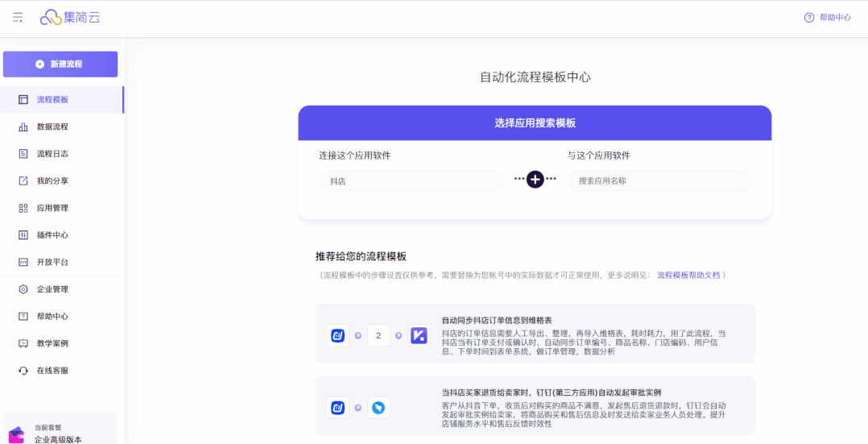868x444 pixels.
Task: Click the 在线客服 headset icon
Action: pyautogui.click(x=23, y=371)
